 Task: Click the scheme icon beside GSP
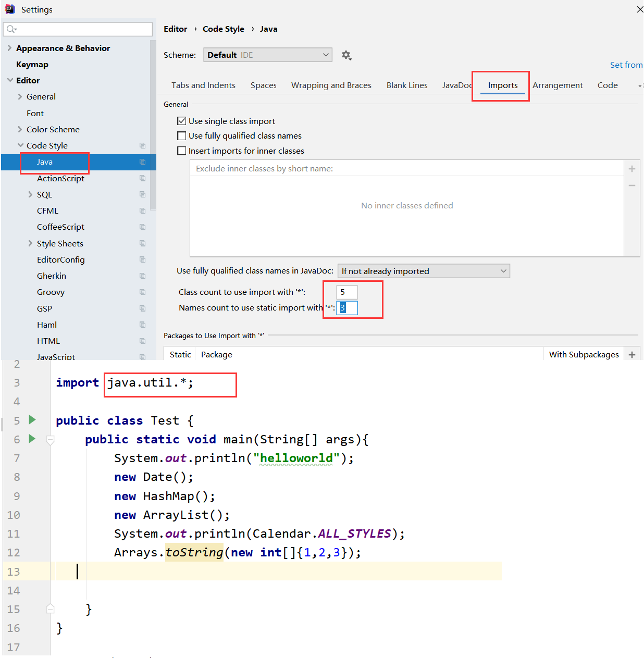142,308
